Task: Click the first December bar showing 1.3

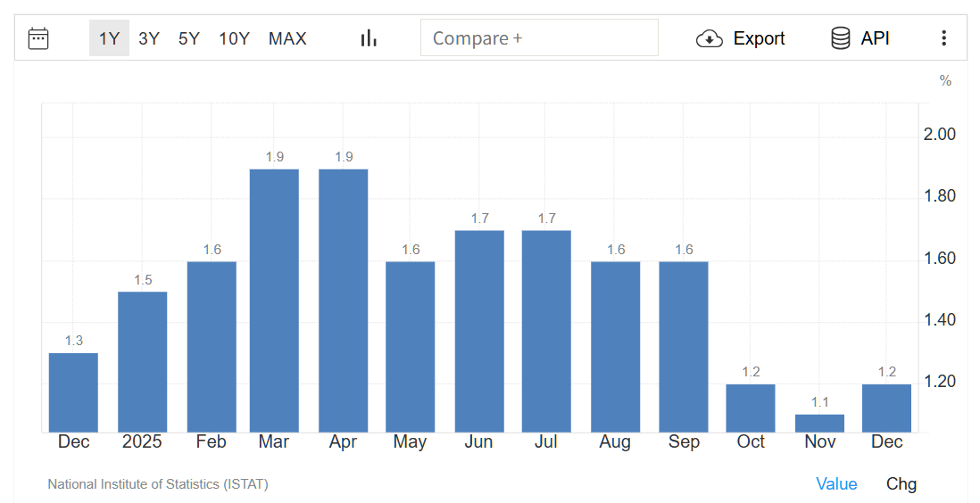Action: 73,392
